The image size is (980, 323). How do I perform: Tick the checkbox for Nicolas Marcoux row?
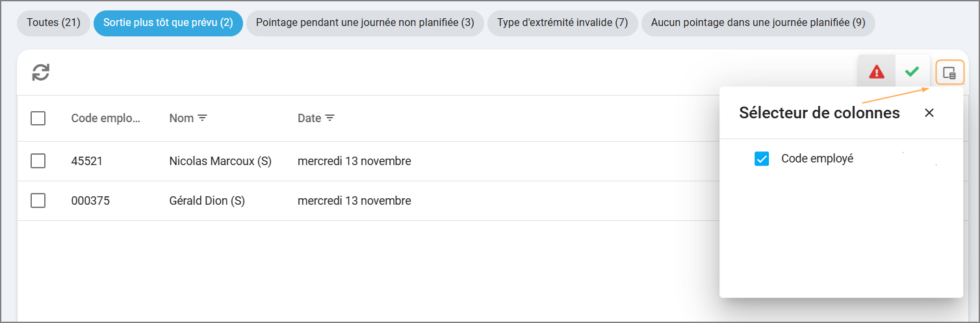(x=38, y=161)
